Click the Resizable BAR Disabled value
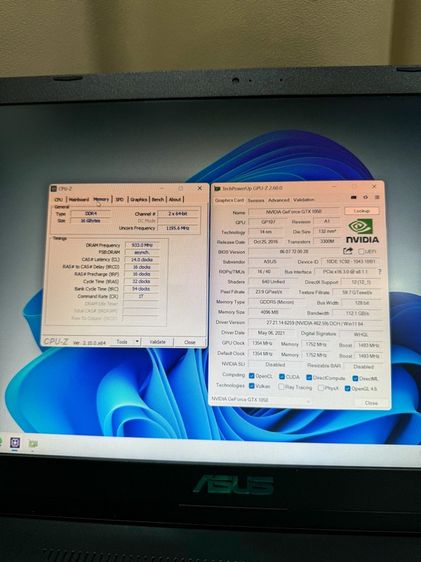Image resolution: width=421 pixels, height=562 pixels. [x=363, y=367]
